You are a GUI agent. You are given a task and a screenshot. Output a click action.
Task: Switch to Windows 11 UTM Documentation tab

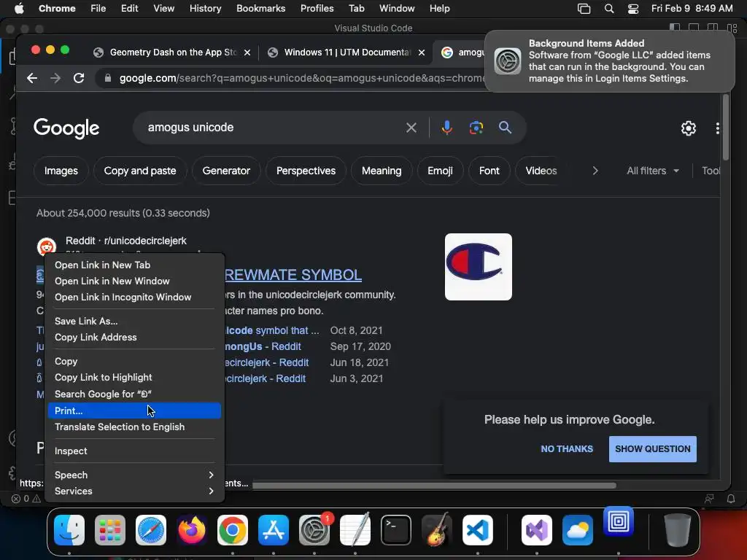point(347,52)
